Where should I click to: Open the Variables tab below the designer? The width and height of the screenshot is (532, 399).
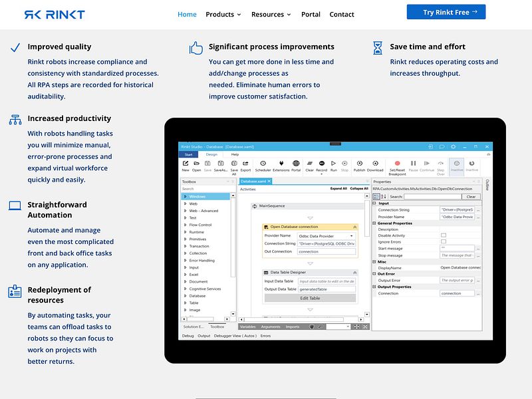point(247,327)
